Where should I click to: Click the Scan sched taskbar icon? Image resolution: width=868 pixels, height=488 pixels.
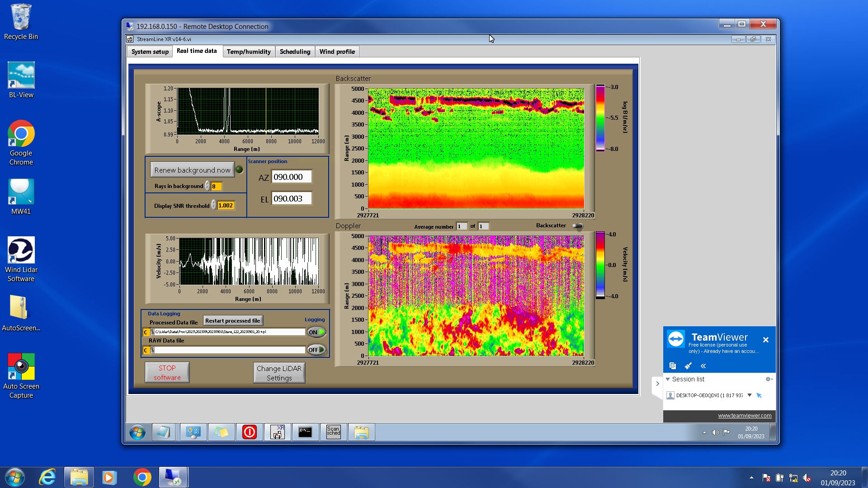tap(333, 432)
